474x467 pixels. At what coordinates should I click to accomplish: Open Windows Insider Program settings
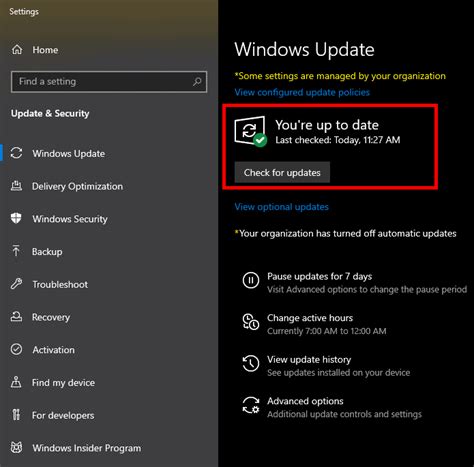pyautogui.click(x=86, y=448)
